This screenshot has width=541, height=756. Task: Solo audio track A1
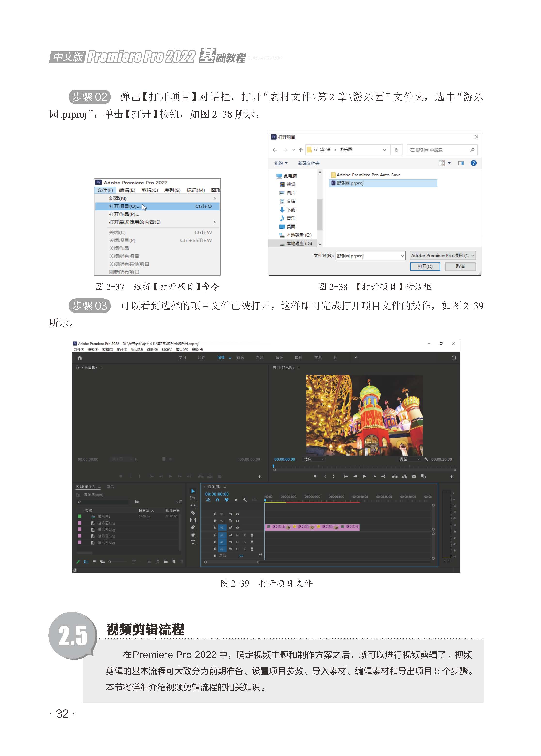point(244,535)
